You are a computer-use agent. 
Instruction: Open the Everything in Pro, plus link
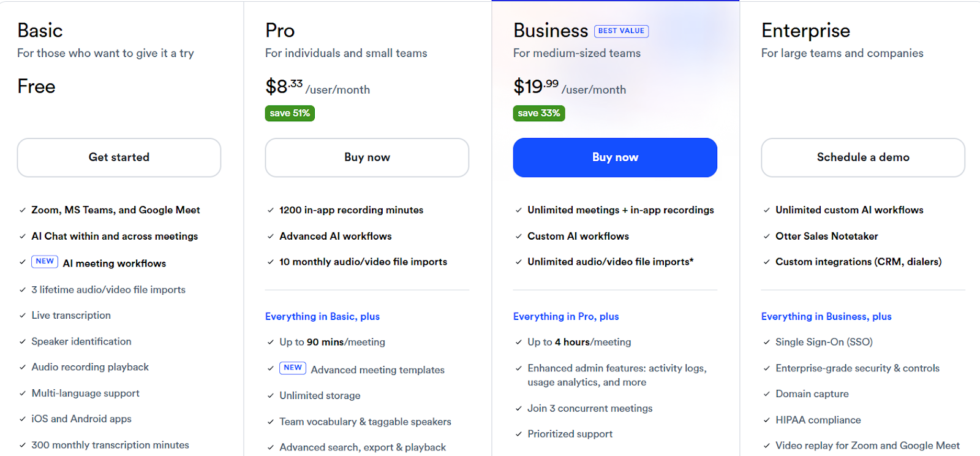(565, 316)
